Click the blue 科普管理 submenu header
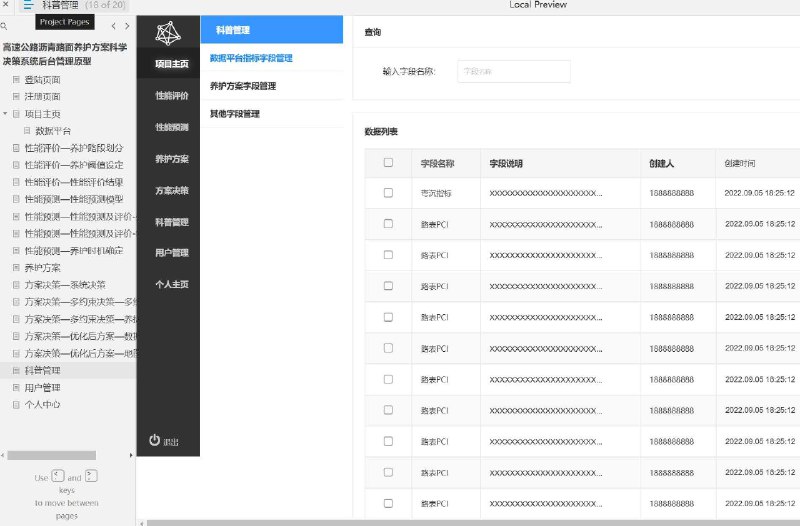Screen dimensions: 800x526 (x=271, y=30)
